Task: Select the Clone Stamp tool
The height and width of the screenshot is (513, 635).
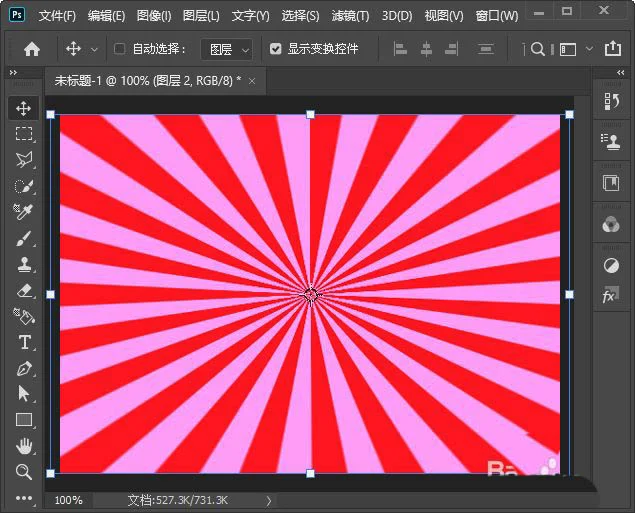Action: pos(23,264)
